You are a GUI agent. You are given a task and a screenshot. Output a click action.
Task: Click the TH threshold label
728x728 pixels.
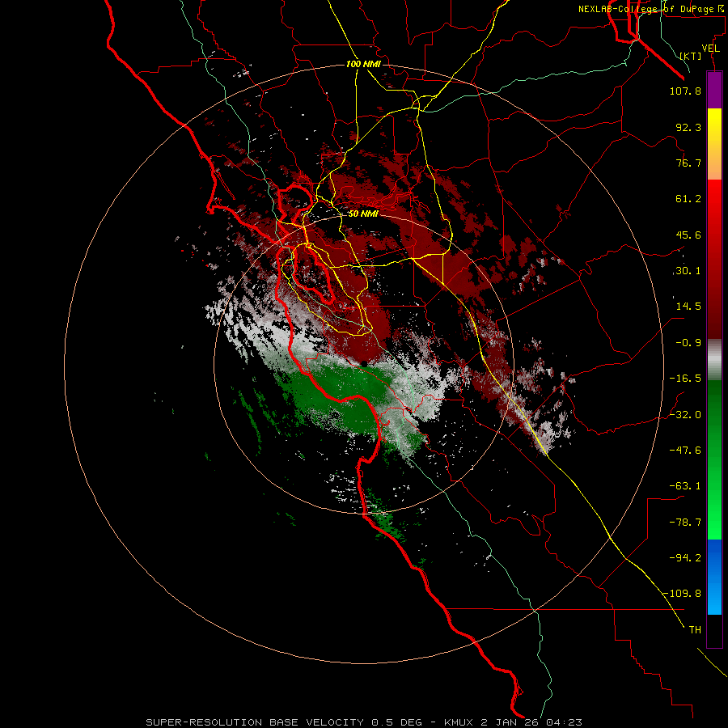click(695, 630)
